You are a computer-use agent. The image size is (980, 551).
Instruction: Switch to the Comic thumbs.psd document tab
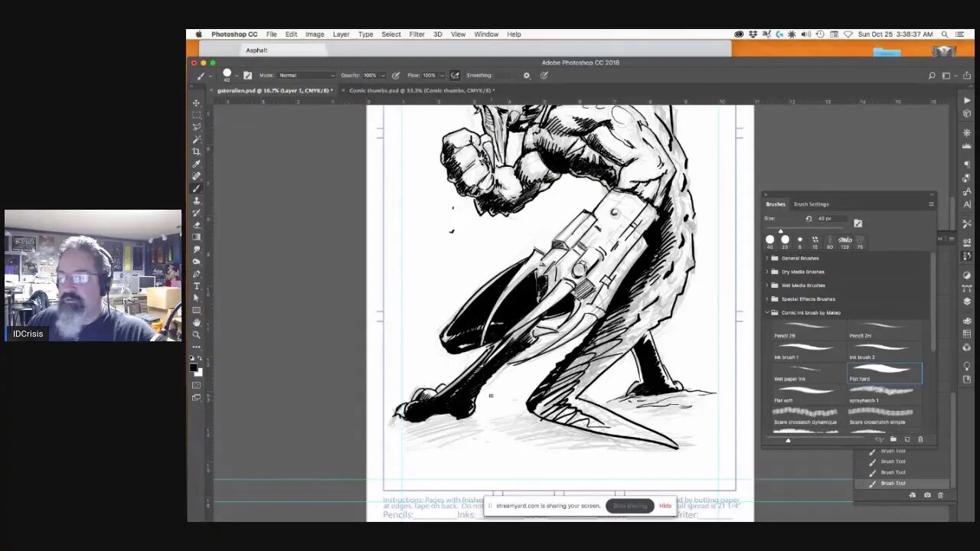point(420,90)
